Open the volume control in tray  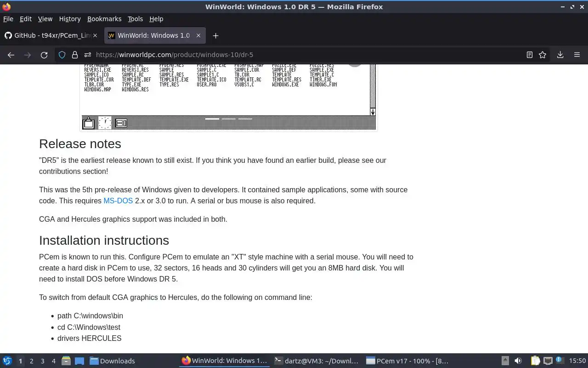(518, 361)
